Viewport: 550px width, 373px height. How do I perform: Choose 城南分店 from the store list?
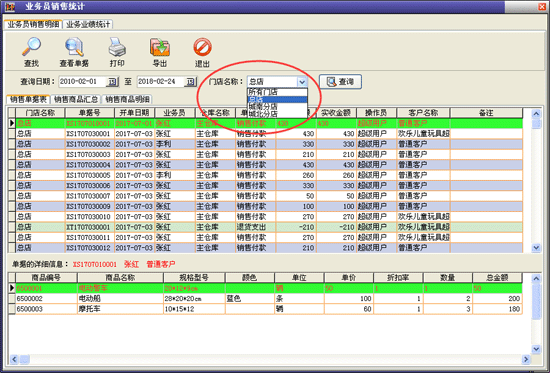click(277, 106)
